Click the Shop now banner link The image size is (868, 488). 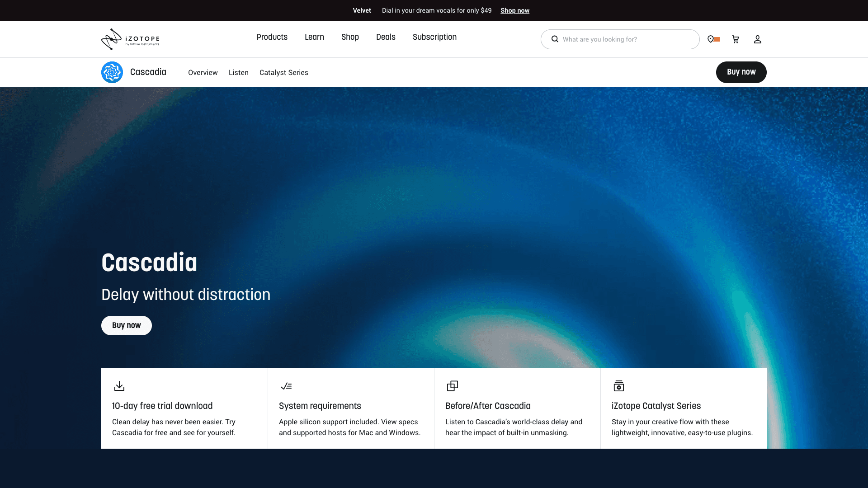(x=515, y=10)
